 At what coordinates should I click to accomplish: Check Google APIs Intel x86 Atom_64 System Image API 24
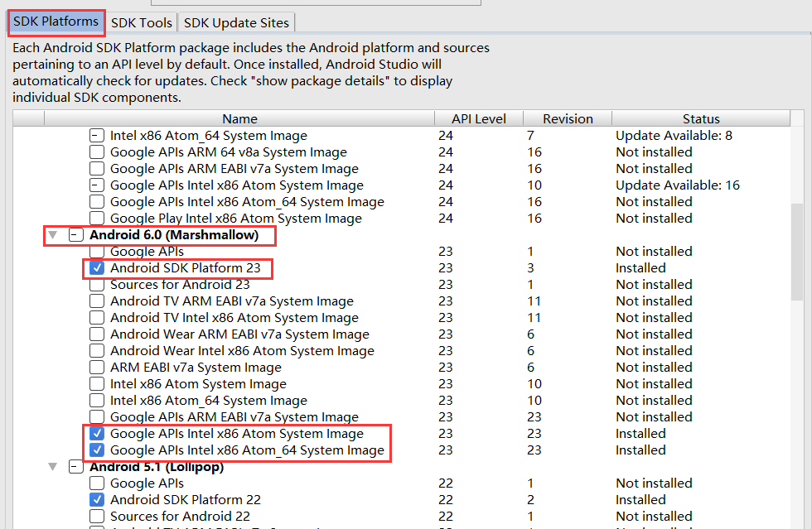97,202
